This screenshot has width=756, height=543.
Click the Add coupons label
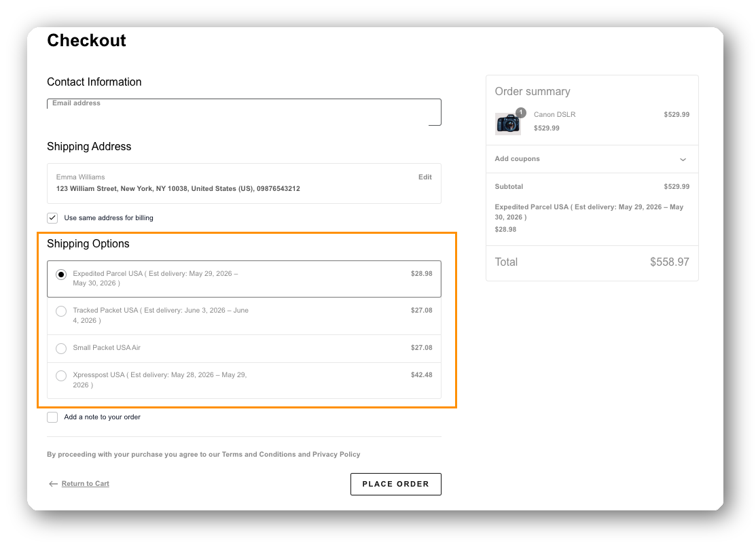517,158
